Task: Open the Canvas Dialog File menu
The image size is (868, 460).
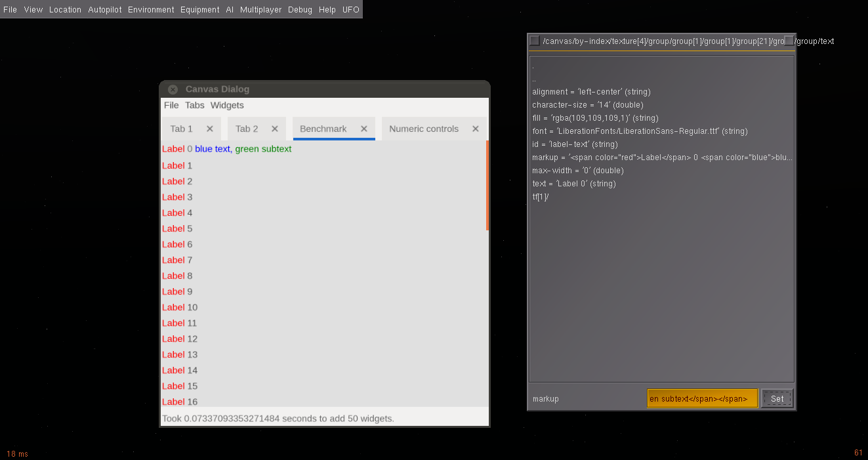Action: [171, 106]
